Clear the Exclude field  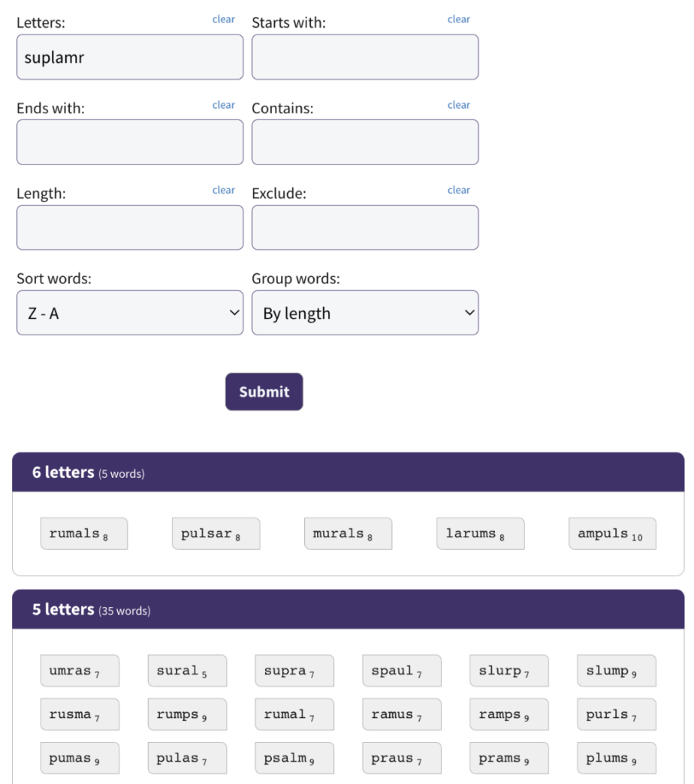click(459, 190)
